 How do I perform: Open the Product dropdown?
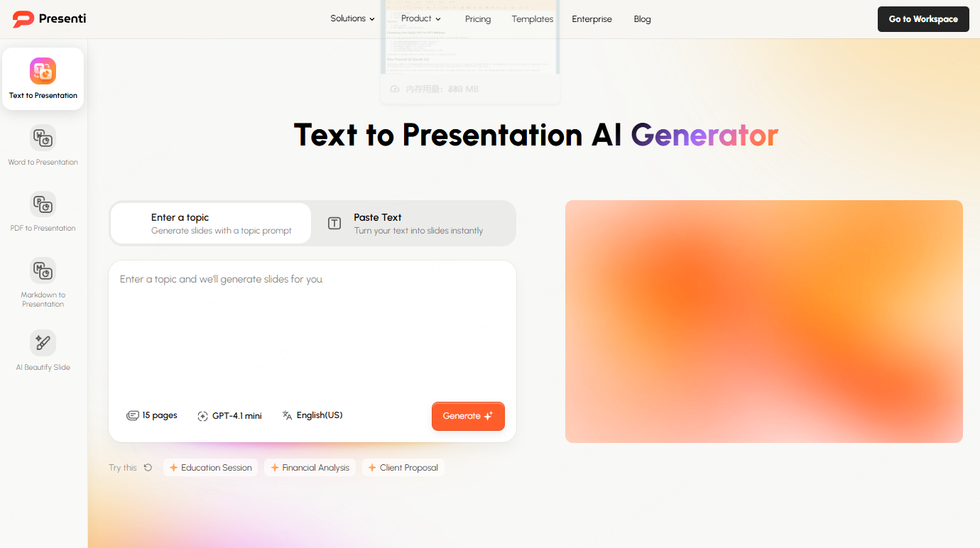point(420,18)
